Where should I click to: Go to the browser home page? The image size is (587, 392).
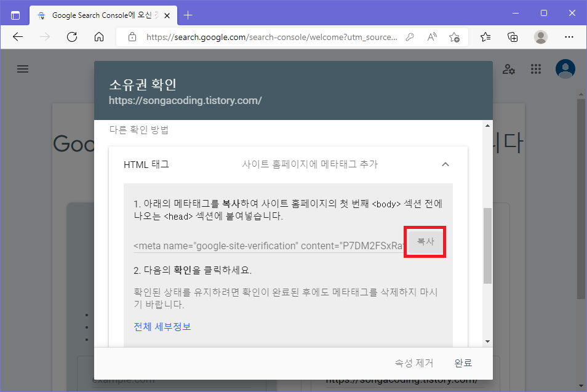click(99, 37)
